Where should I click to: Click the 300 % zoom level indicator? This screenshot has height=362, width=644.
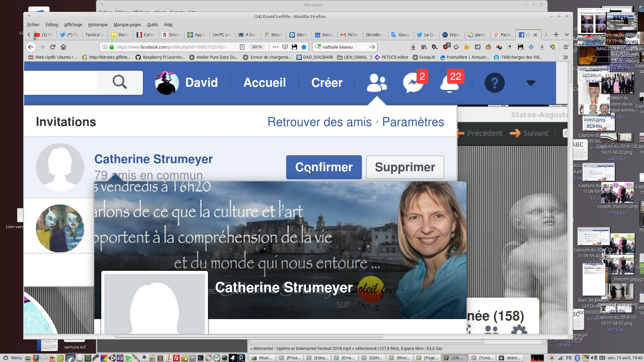point(257,47)
